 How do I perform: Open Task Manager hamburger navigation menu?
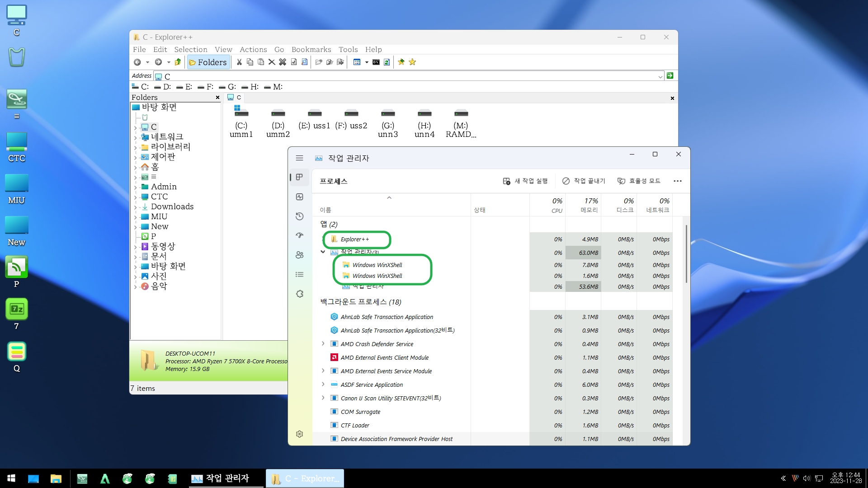point(299,158)
